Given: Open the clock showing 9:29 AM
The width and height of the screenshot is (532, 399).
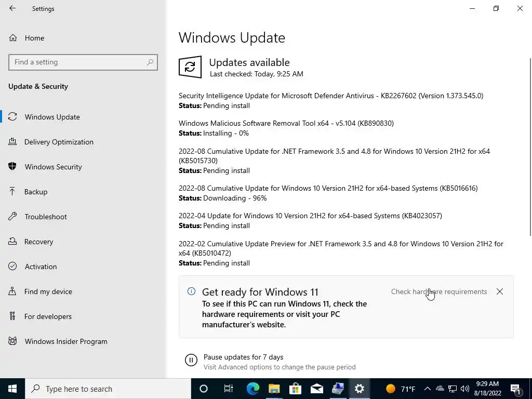Looking at the screenshot, I should (x=487, y=389).
